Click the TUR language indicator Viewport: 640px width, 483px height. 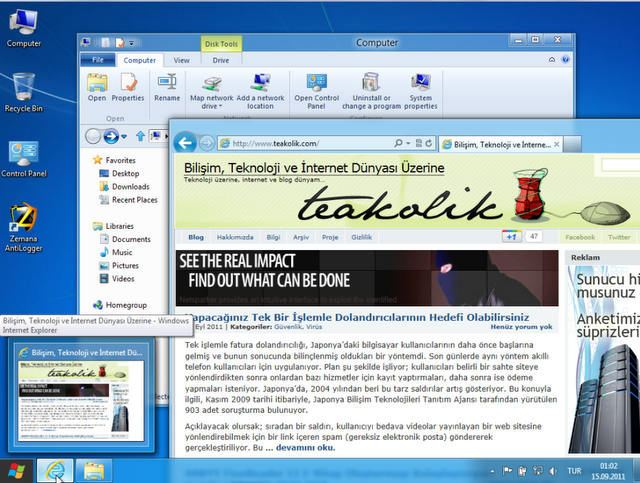[574, 471]
